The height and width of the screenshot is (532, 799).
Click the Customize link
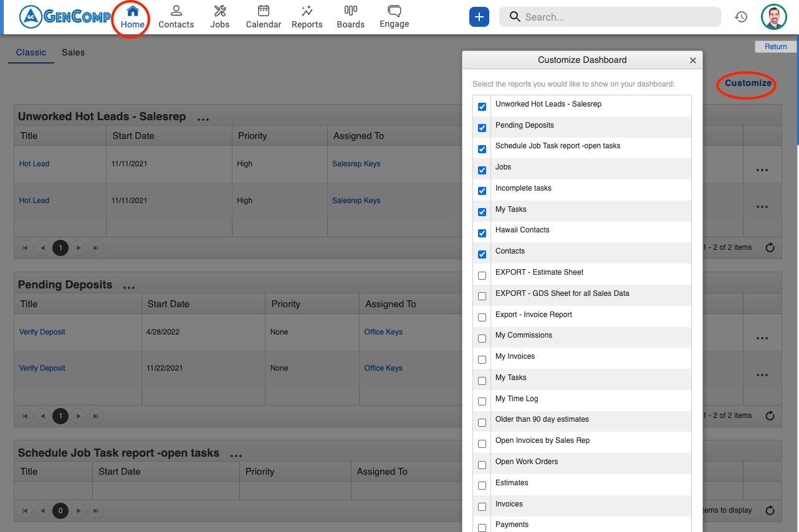coord(748,83)
